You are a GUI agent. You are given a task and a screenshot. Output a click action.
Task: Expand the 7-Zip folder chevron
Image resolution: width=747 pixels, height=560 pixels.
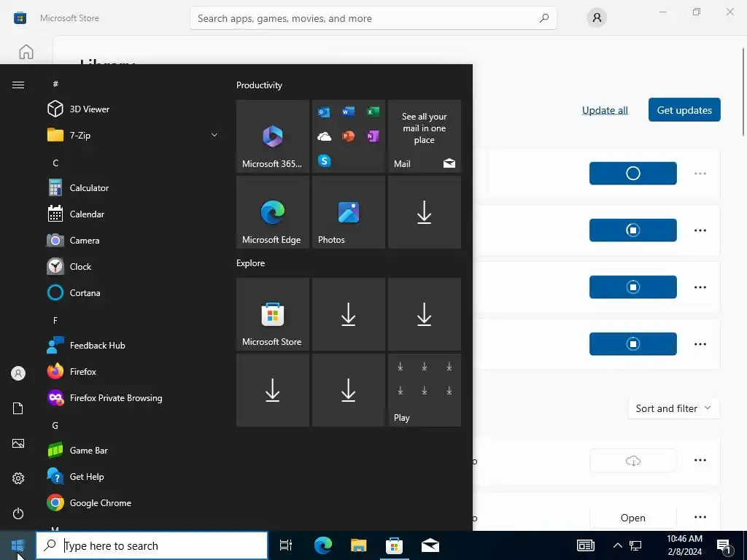(x=214, y=135)
